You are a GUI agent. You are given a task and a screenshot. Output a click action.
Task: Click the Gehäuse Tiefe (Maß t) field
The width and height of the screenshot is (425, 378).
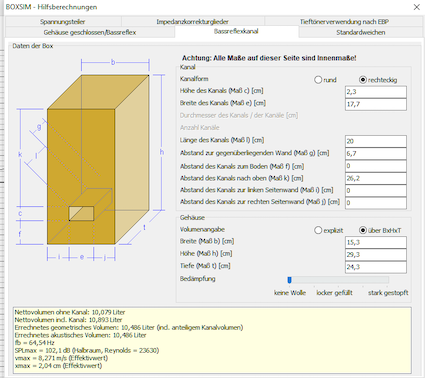pyautogui.click(x=376, y=267)
